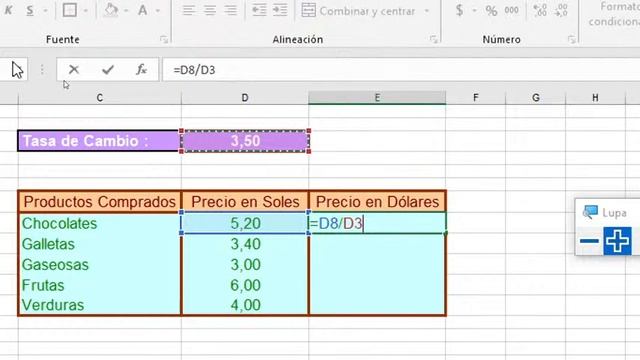Apply percent style
640x360 pixels.
point(491,11)
